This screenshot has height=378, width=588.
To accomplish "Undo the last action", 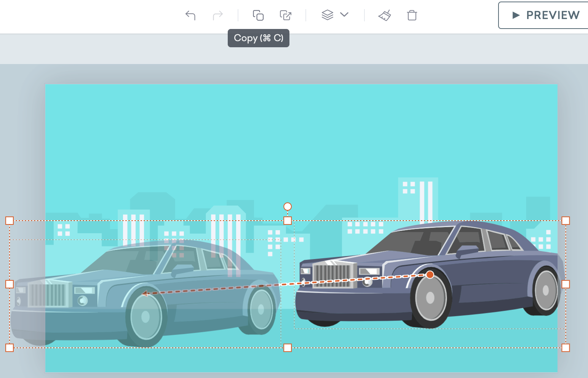I will (x=190, y=15).
